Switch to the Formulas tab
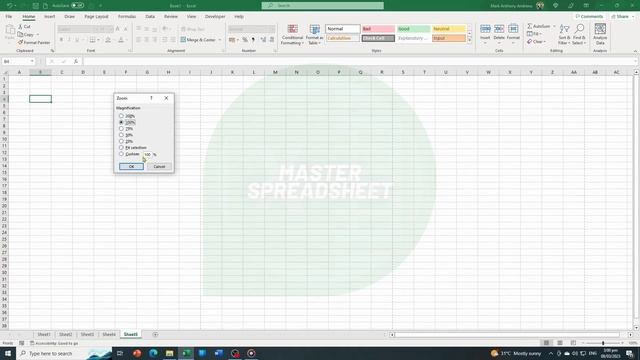The width and height of the screenshot is (640, 360). [x=127, y=17]
